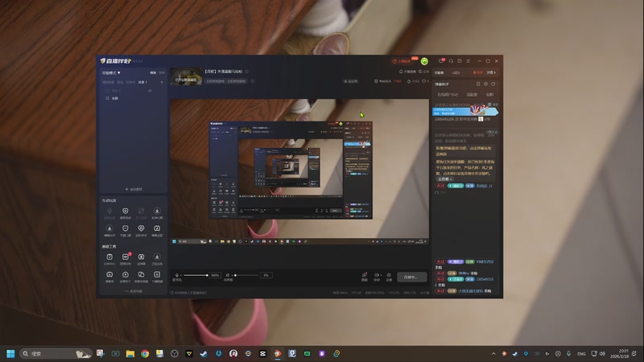Viewport: 644px width, 362px height.
Task: Open the camera recording icon in bottom control bar
Action: (377, 277)
